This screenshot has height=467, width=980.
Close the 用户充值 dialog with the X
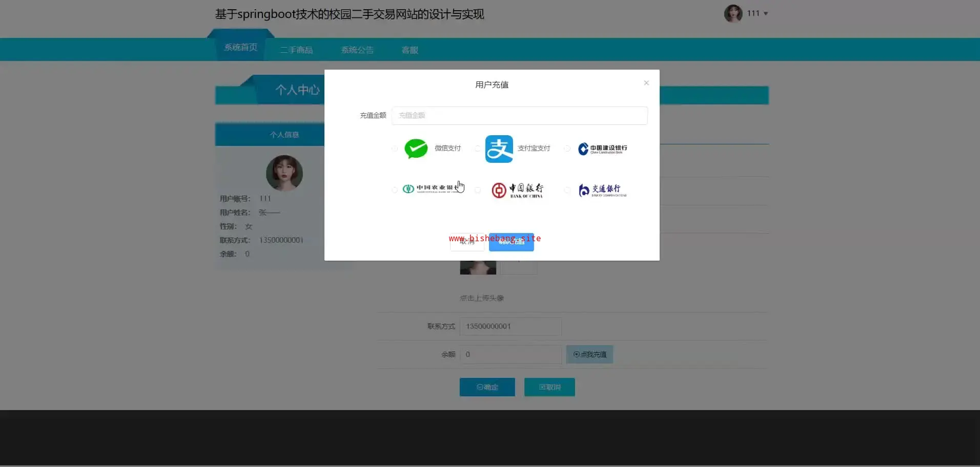(646, 83)
